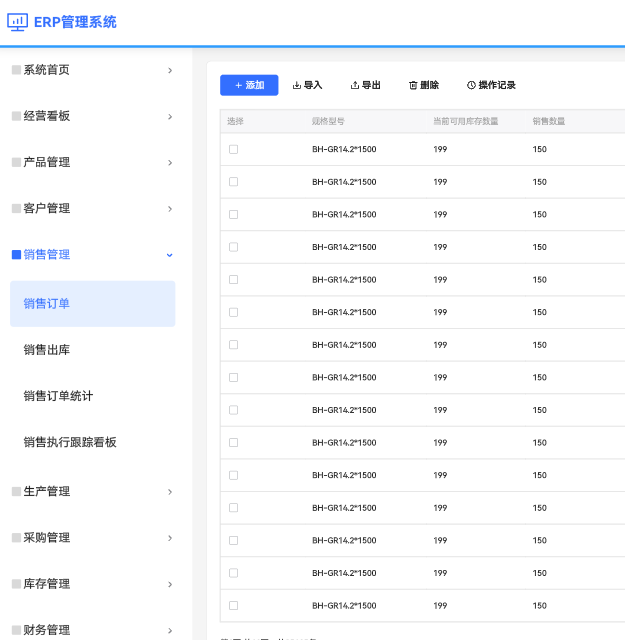This screenshot has height=640, width=625.
Task: Click the 导入 import icon
Action: tap(297, 86)
